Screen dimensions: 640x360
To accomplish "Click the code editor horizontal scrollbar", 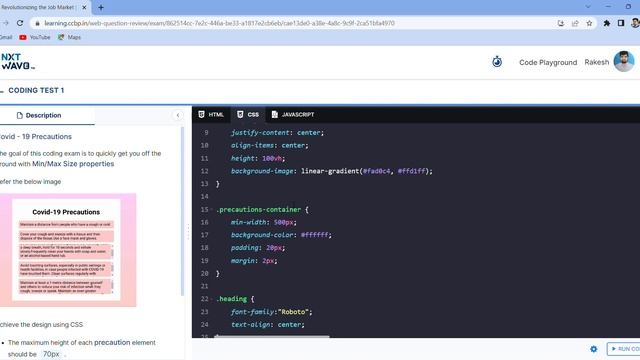I will (x=272, y=336).
